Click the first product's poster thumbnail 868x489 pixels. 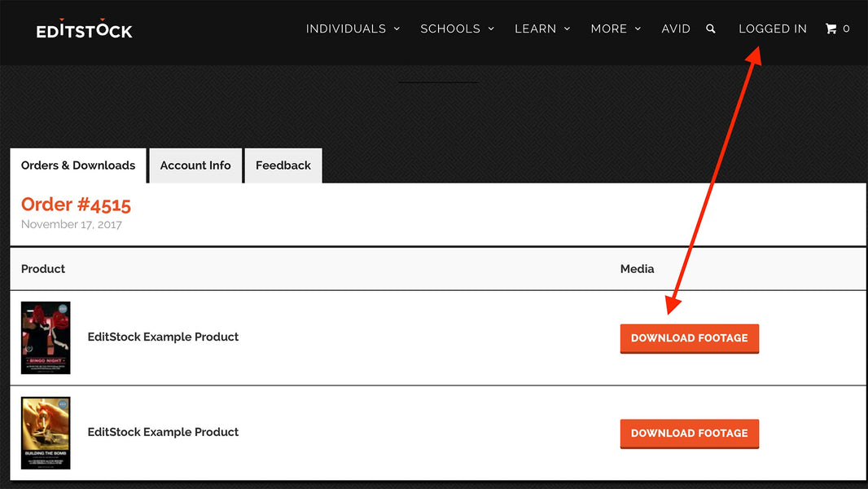click(x=46, y=337)
